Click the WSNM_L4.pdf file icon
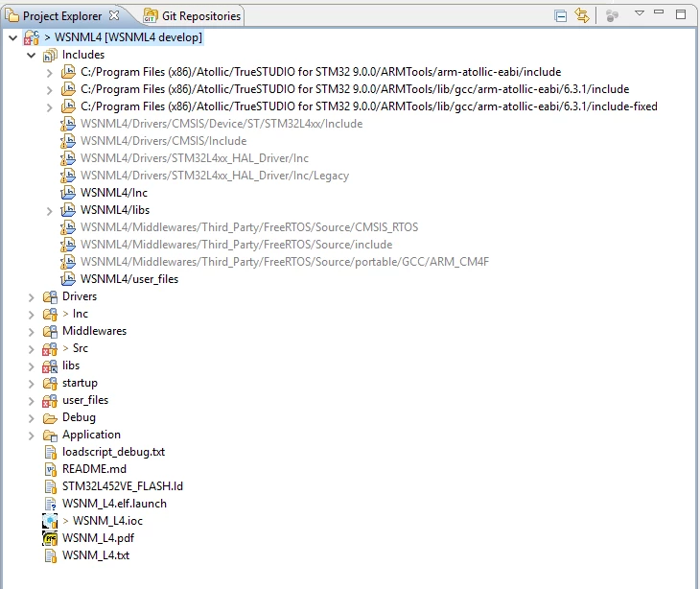This screenshot has width=700, height=589. click(x=50, y=538)
